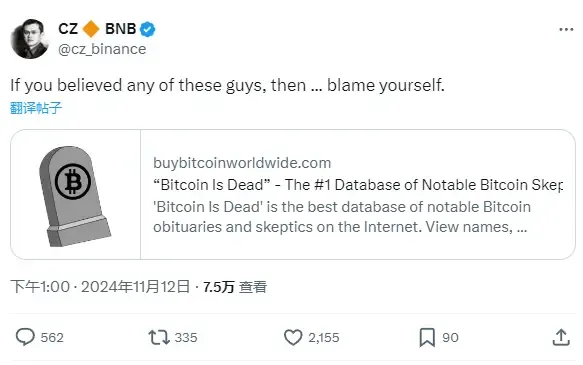The width and height of the screenshot is (583, 365).
Task: Click the post timestamp 下午1:00 2024年11月12日
Action: tap(100, 287)
